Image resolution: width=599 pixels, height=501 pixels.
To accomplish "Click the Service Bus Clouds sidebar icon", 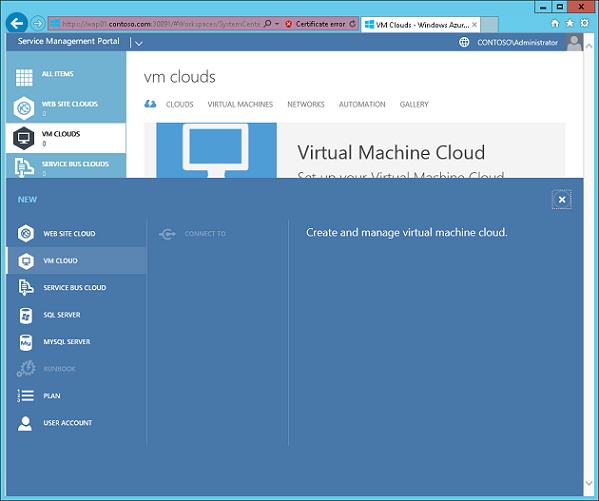I will click(24, 167).
